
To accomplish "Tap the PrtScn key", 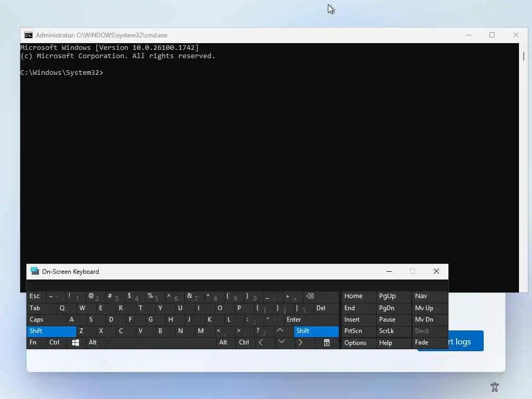I will [358, 331].
